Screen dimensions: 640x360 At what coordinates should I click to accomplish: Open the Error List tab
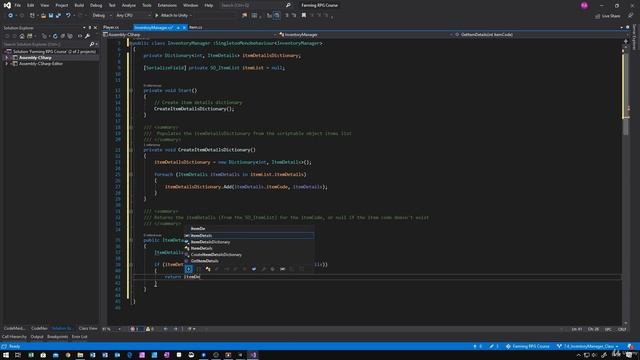coord(80,337)
